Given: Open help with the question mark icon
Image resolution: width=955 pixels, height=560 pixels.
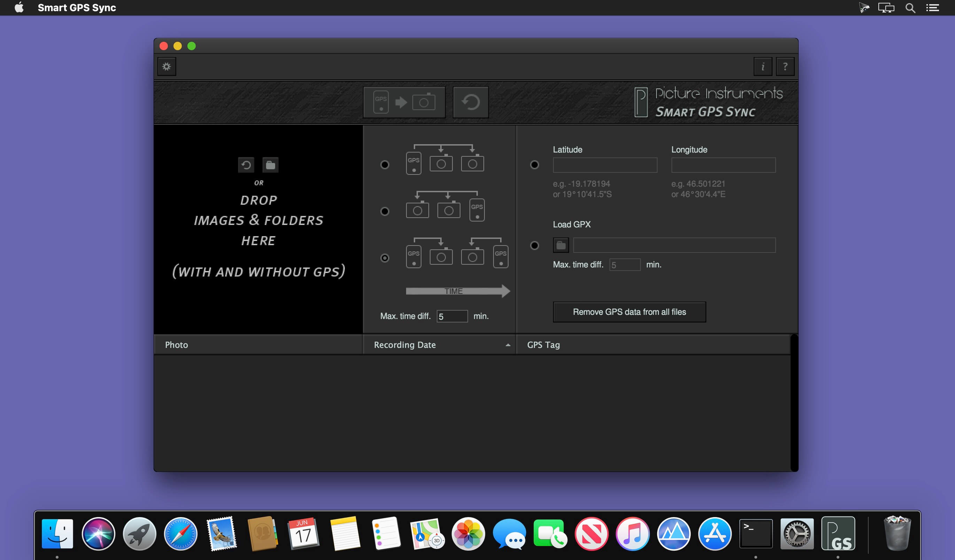Looking at the screenshot, I should [x=785, y=67].
